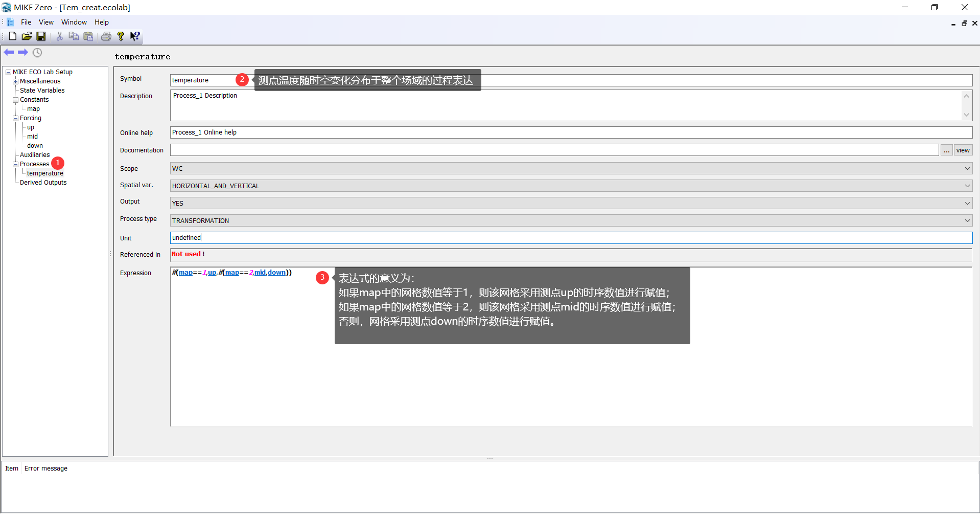980x514 pixels.
Task: Open navigation history via the clock icon
Action: pyautogui.click(x=37, y=52)
